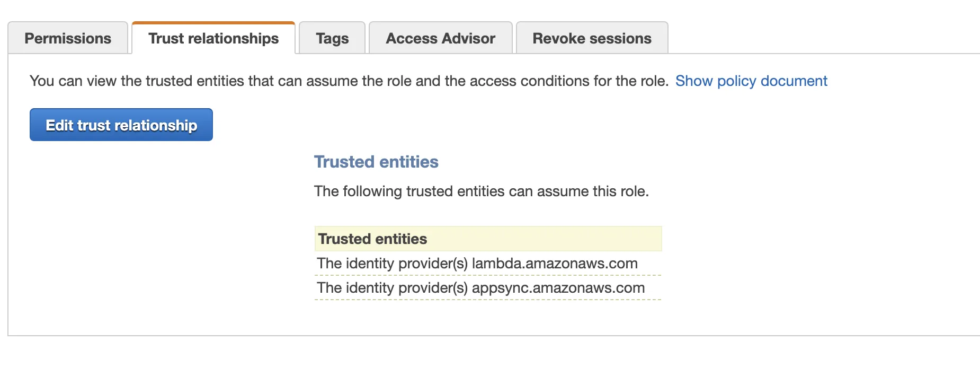Click "The identity provider(s)" label in appsync row
This screenshot has width=980, height=367.
point(392,288)
